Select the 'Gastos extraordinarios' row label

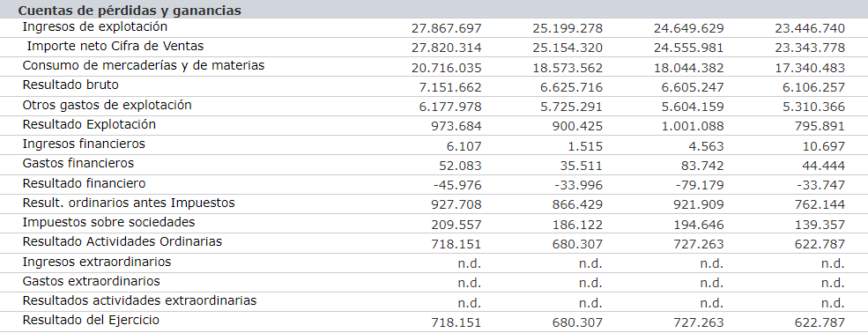pos(92,281)
